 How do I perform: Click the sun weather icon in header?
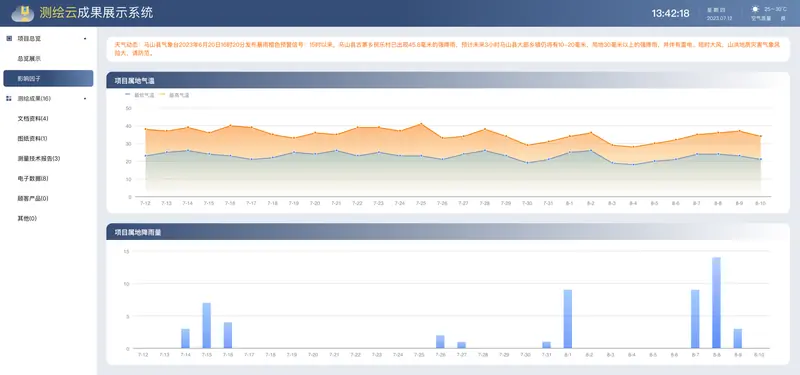point(755,9)
